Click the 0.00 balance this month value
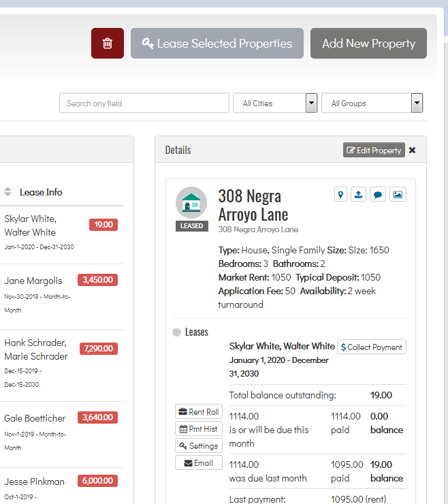This screenshot has width=448, height=504. (379, 416)
